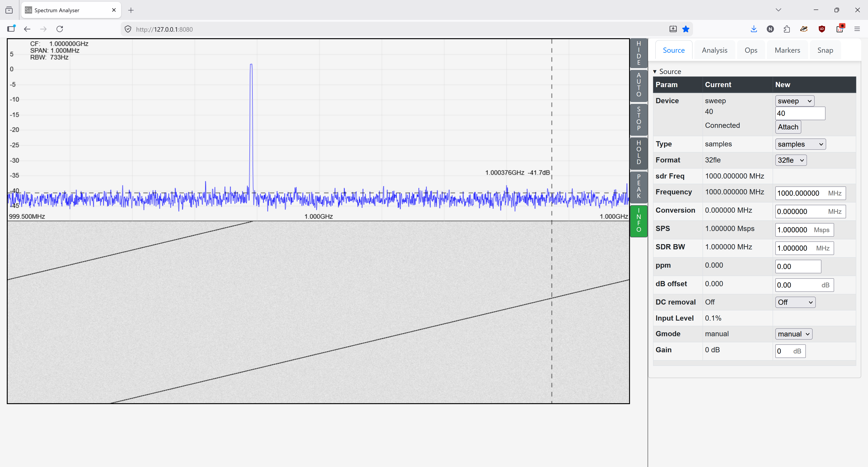Viewport: 868px width, 467px height.
Task: Open the DC removal Off dropdown
Action: point(795,303)
